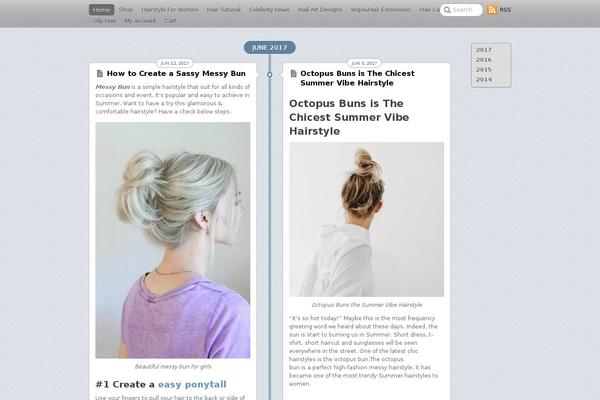The width and height of the screenshot is (600, 400).
Task: Click the large Octopus Buns heading inside the post
Action: coord(349,117)
